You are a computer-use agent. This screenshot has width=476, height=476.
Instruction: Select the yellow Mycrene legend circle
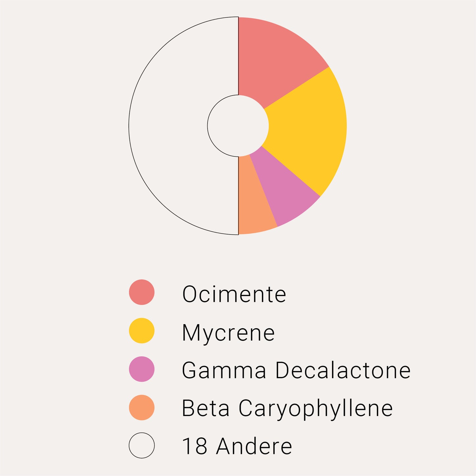pyautogui.click(x=142, y=330)
